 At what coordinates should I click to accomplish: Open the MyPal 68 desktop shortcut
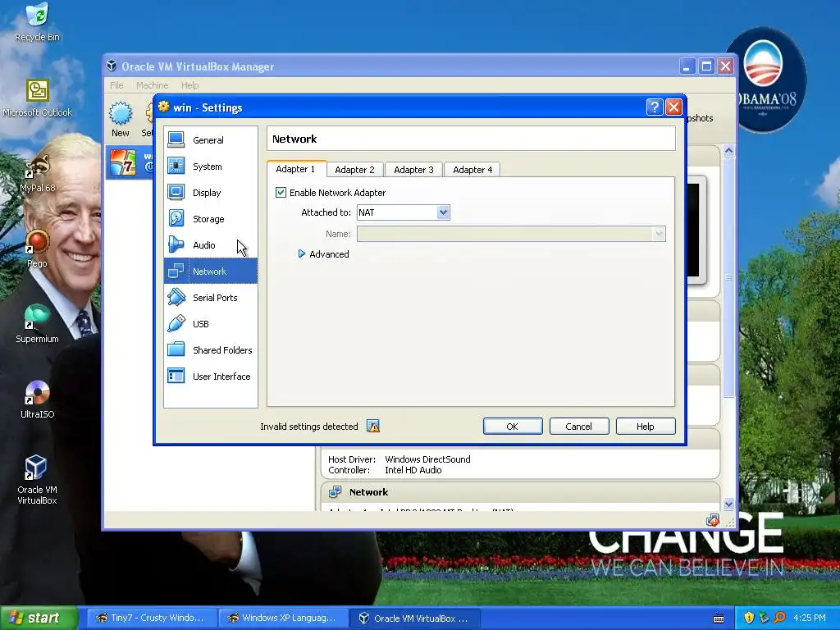pos(37,174)
